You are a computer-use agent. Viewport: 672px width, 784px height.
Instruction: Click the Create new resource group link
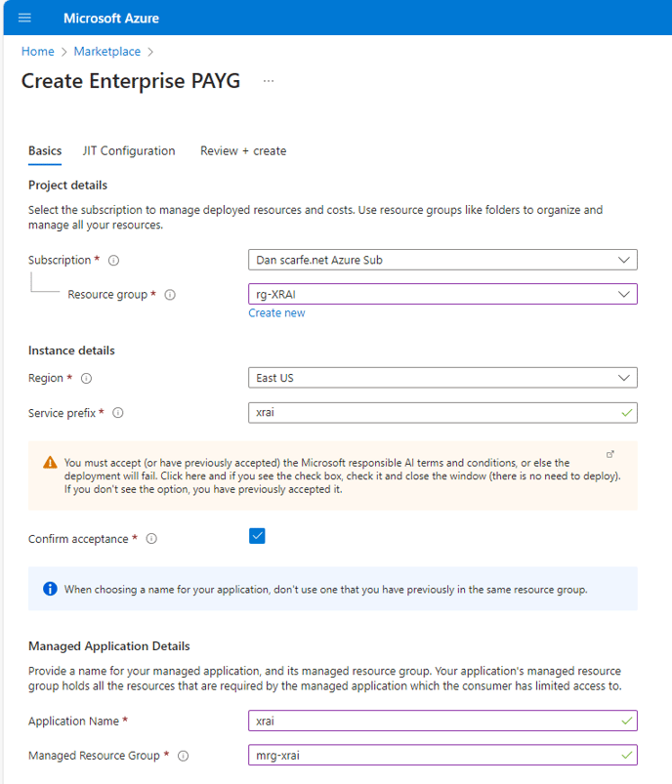(276, 313)
